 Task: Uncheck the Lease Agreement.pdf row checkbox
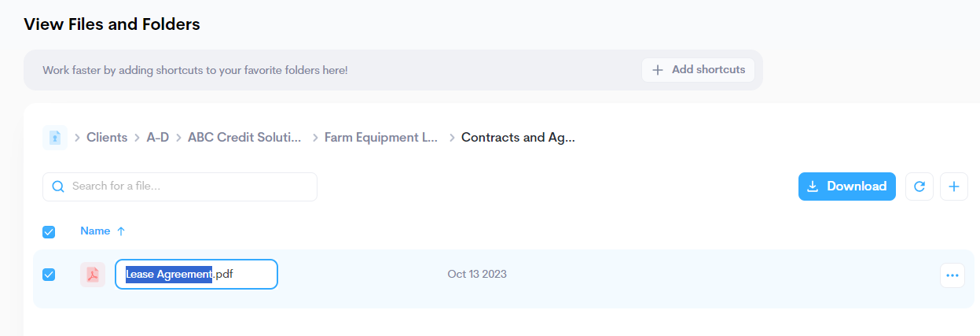[x=49, y=275]
